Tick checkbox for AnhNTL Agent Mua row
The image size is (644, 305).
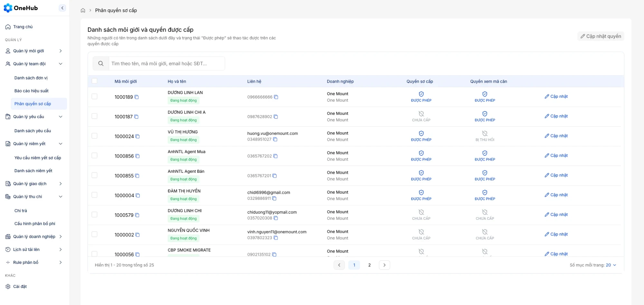click(x=94, y=155)
